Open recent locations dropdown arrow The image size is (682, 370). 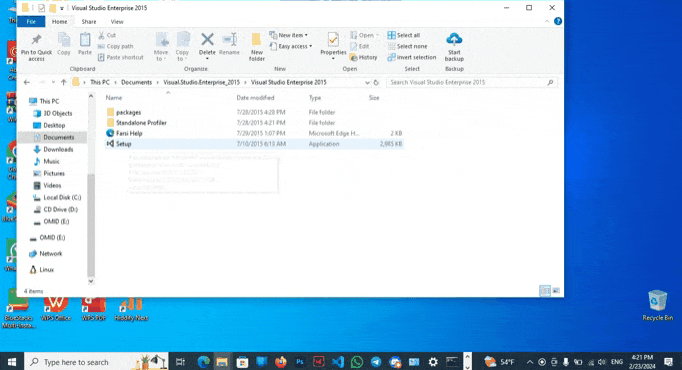tap(53, 82)
